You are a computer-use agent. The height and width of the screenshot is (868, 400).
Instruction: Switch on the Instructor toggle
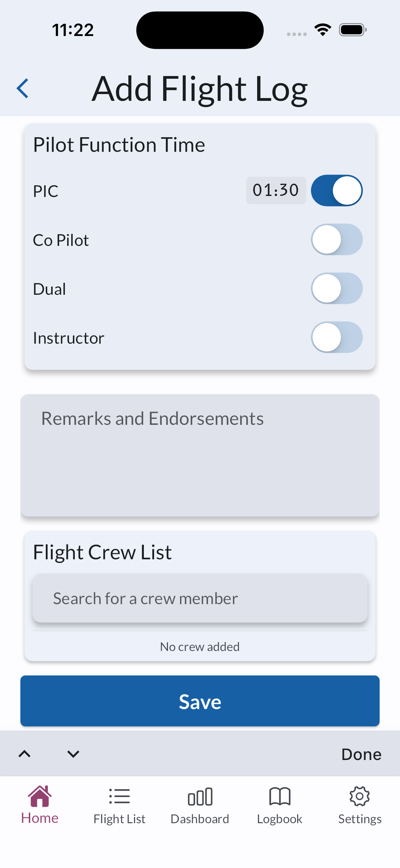[x=337, y=337]
